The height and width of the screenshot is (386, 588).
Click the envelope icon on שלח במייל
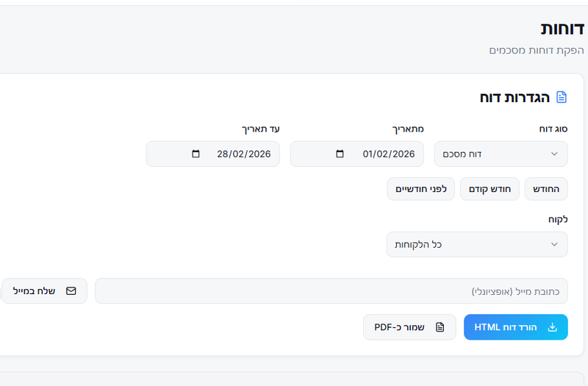[71, 291]
